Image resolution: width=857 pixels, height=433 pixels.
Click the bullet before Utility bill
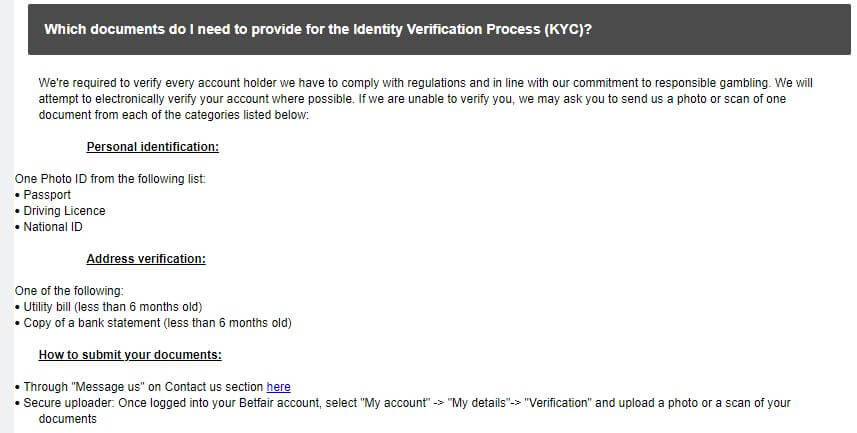point(18,307)
